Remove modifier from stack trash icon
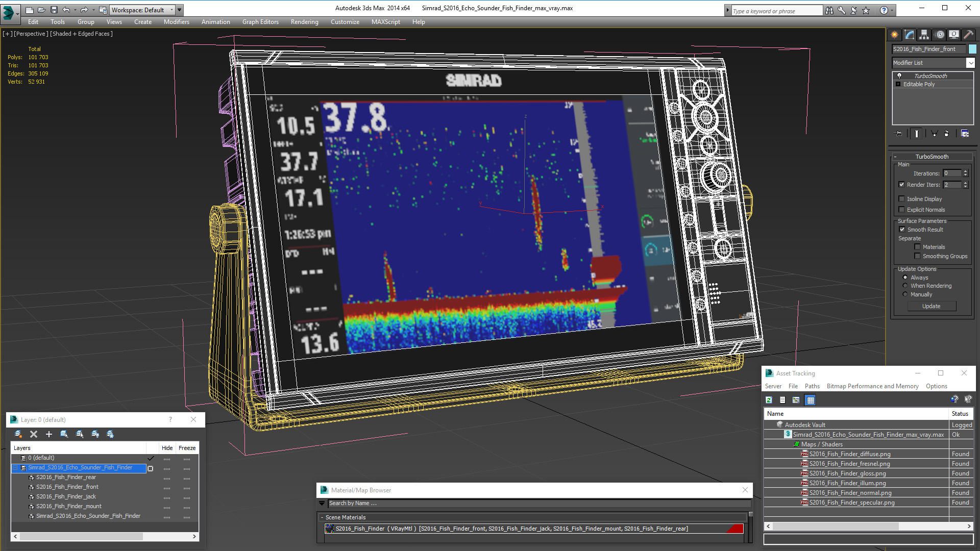The width and height of the screenshot is (980, 551). pyautogui.click(x=947, y=134)
